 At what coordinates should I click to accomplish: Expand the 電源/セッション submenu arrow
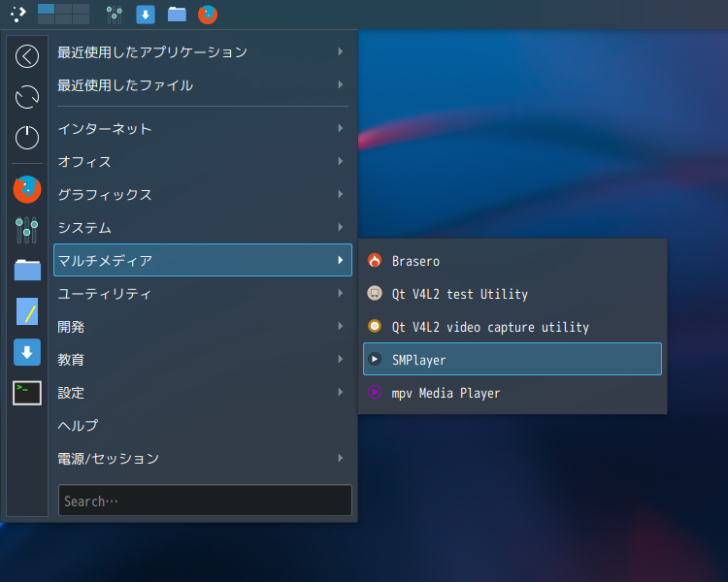tap(341, 458)
